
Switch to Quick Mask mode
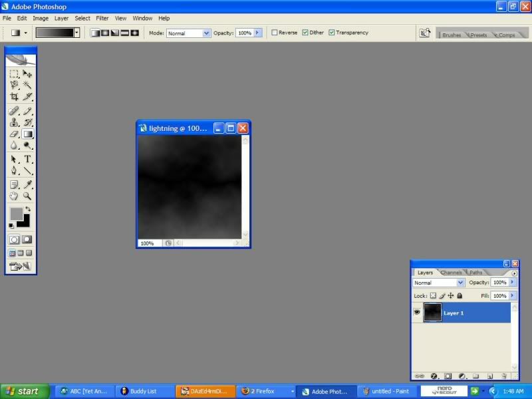coord(27,239)
